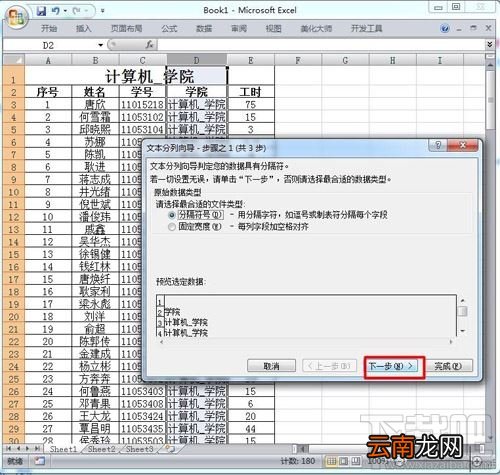The width and height of the screenshot is (500, 475).
Task: Open the 开始 ribbon tab
Action: (49, 29)
